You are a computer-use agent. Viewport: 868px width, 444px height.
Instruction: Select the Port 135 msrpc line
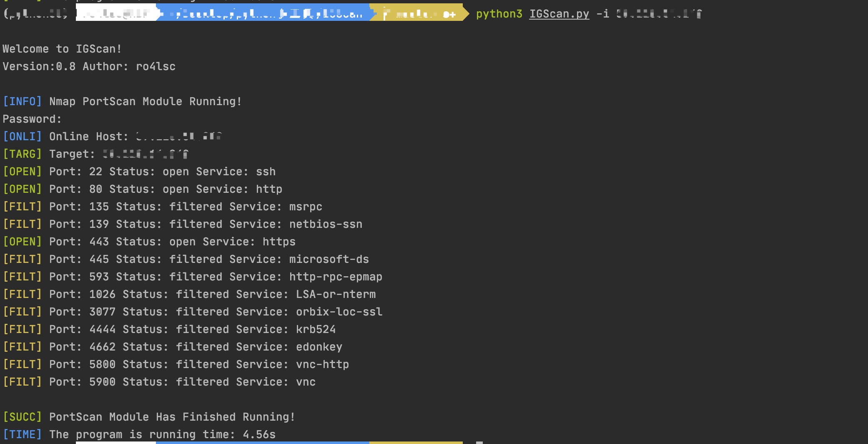[163, 207]
